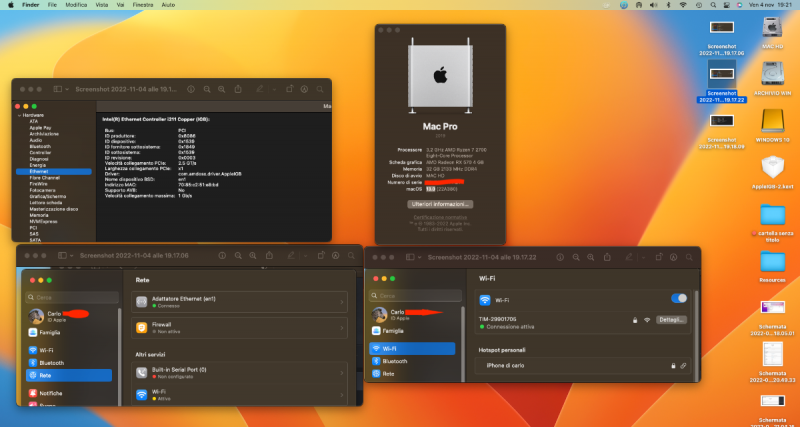
Task: Zoom in within the Screenshot 19.17.06 window
Action: tap(253, 255)
